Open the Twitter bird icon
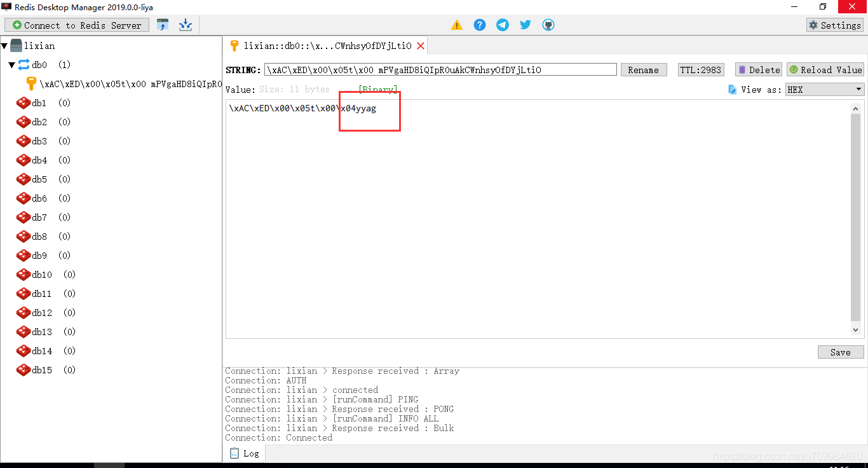Screen dimensions: 868x468 tap(526, 25)
